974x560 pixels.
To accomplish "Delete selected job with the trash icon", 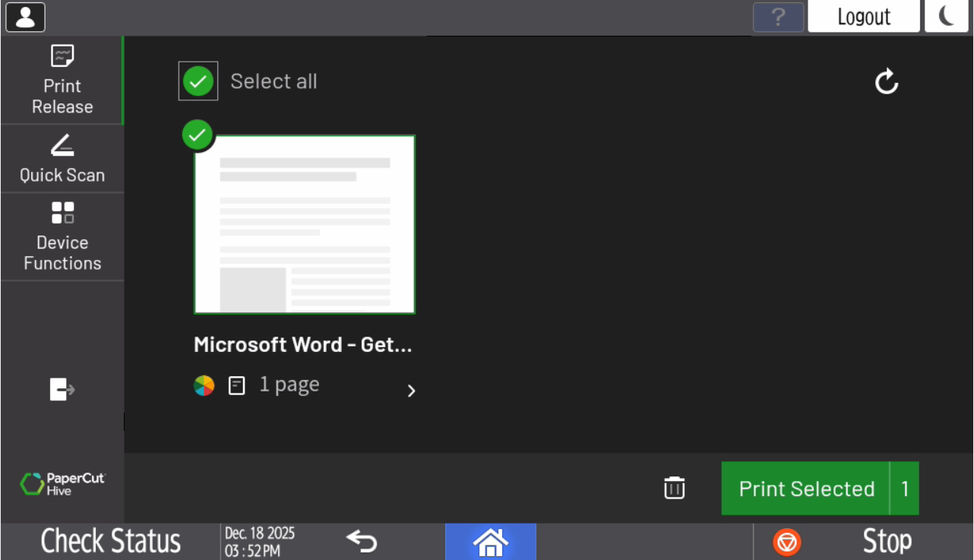I will pos(674,488).
